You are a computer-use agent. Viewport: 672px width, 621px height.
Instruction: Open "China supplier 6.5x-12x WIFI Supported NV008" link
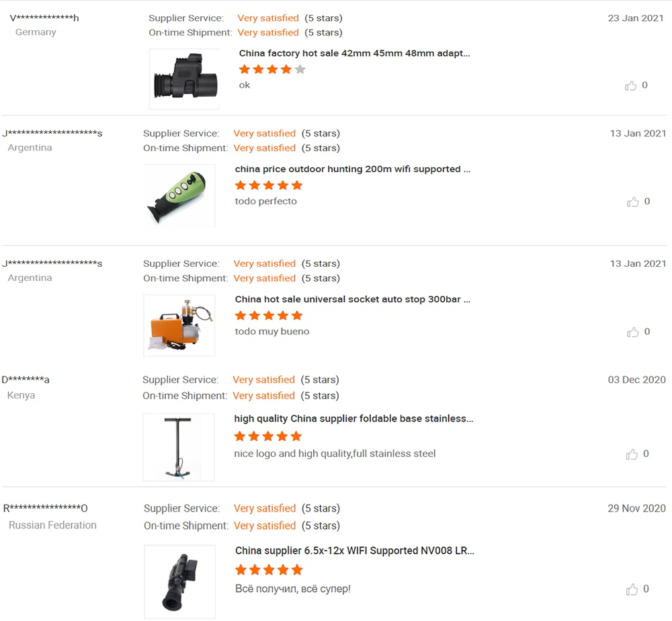click(x=354, y=550)
